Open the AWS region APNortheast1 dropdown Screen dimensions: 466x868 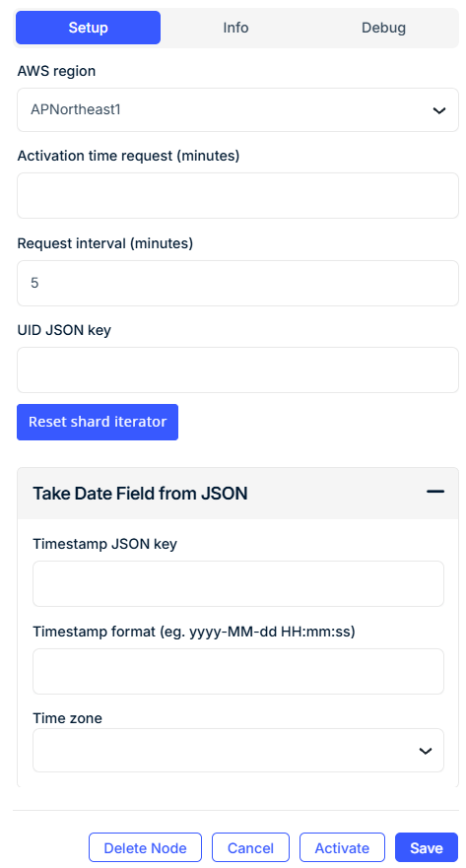click(238, 109)
